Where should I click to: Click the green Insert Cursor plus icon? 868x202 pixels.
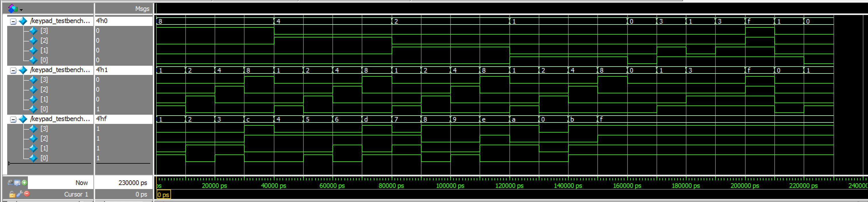(24, 182)
